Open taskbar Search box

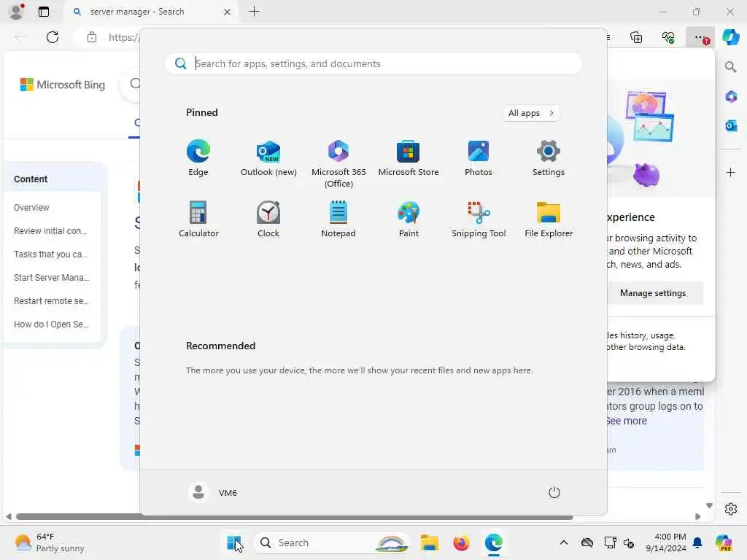coord(332,542)
